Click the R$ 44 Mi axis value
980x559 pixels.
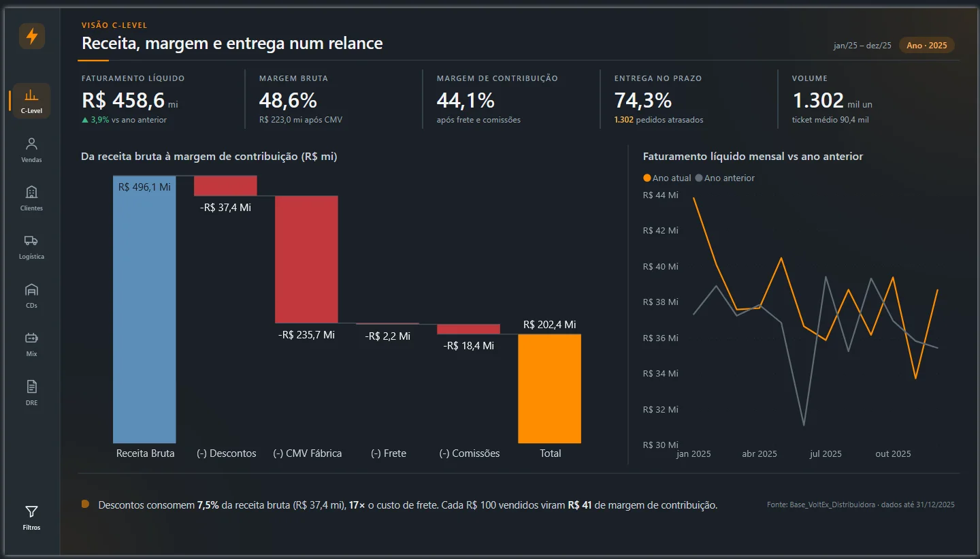point(660,195)
